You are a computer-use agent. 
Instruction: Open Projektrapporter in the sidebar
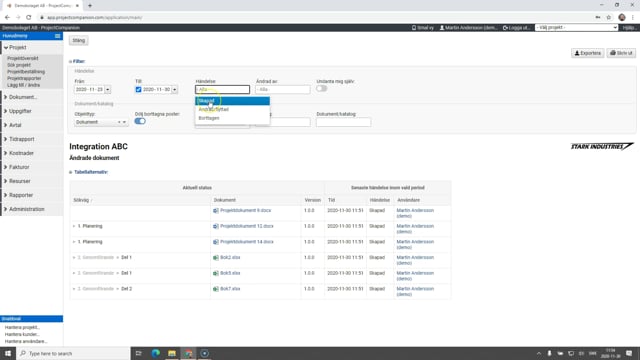click(24, 78)
